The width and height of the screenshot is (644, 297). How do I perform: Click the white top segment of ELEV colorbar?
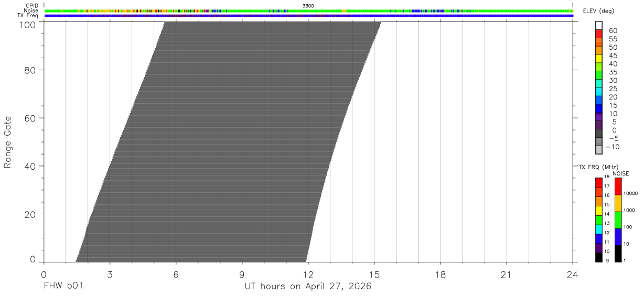click(598, 25)
